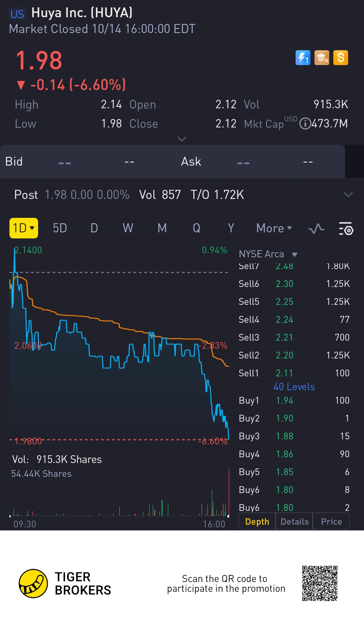This screenshot has width=364, height=637.
Task: Open chart indicator waveform icon
Action: point(316,229)
